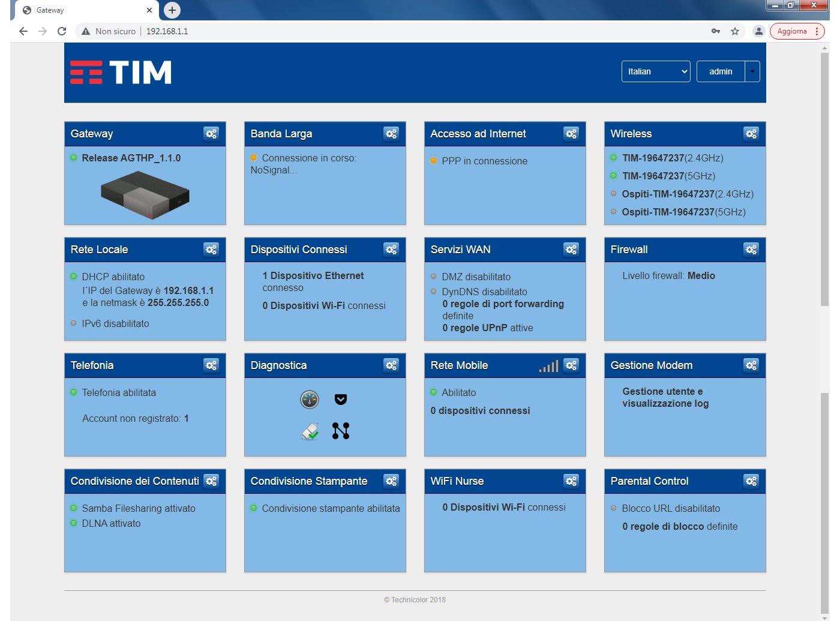840x621 pixels.
Task: Click the shield-shaped icon in Diagnostica
Action: (341, 400)
